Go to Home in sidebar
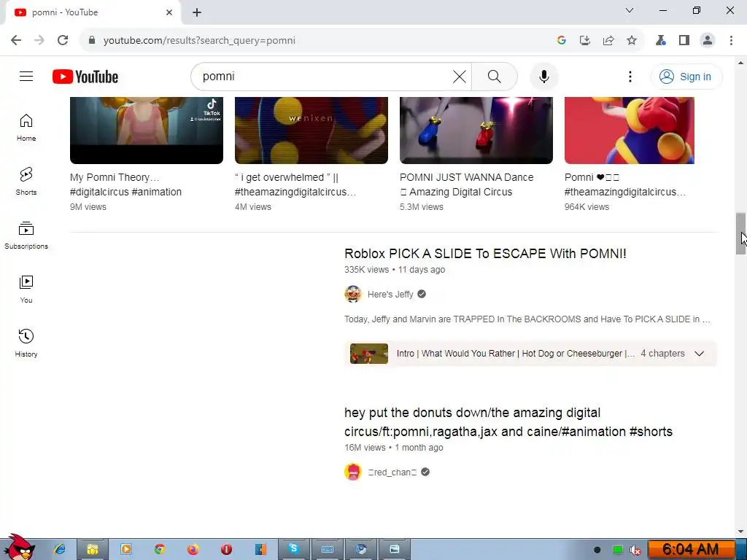The height and width of the screenshot is (560, 747). (26, 128)
